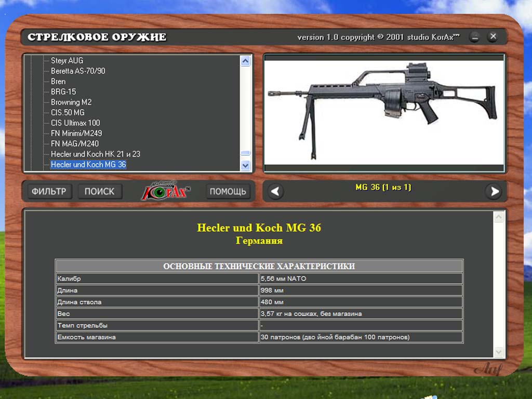The width and height of the screenshot is (532, 399).
Task: Close the Стрелковое оружие window
Action: tap(493, 37)
